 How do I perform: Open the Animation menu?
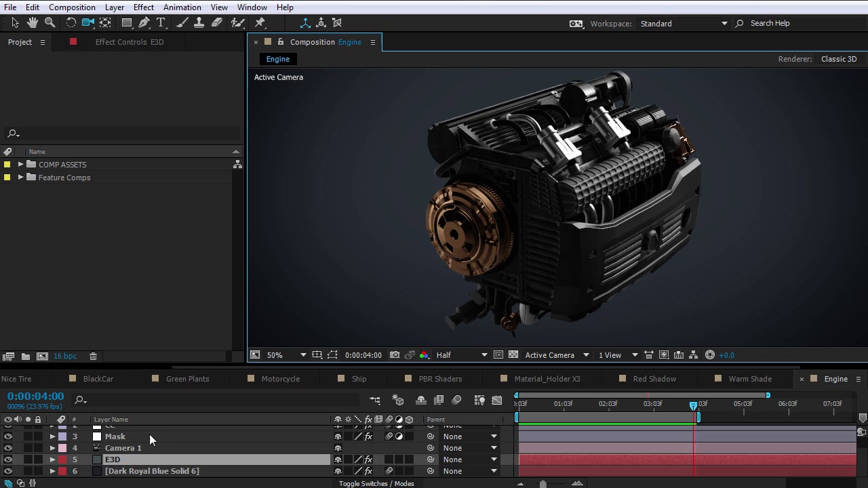(x=182, y=7)
